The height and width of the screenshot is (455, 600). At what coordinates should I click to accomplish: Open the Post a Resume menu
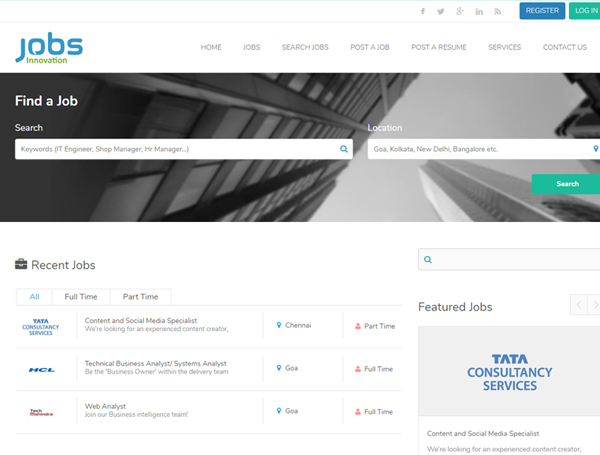pyautogui.click(x=438, y=47)
